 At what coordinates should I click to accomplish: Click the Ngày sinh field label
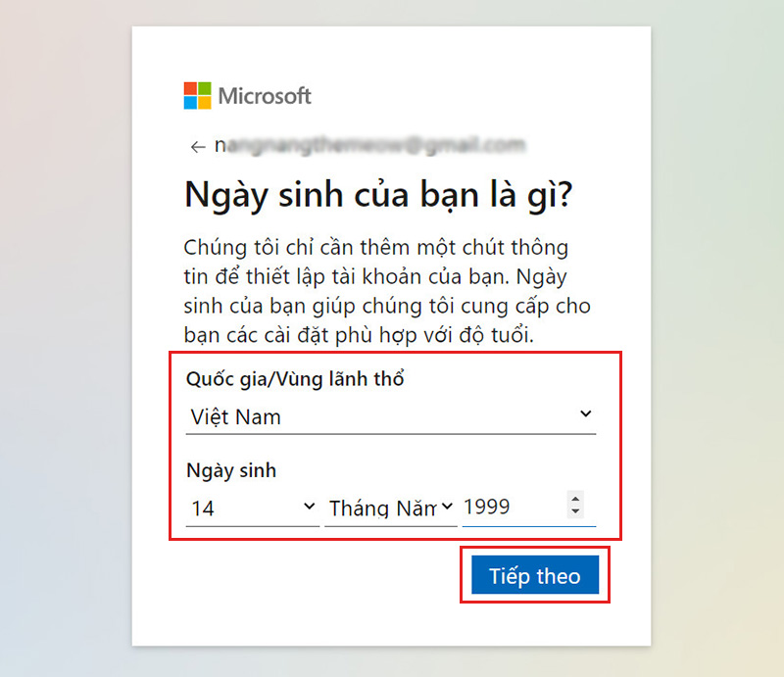coord(231,471)
